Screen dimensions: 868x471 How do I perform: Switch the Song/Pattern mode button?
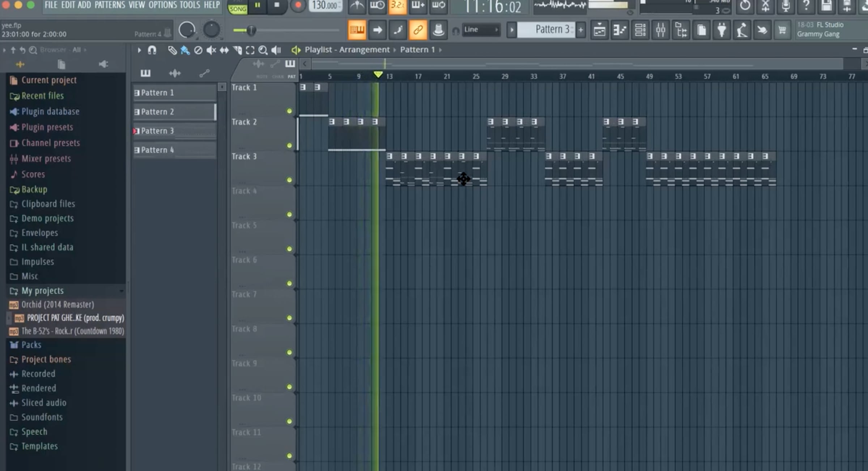coord(238,8)
